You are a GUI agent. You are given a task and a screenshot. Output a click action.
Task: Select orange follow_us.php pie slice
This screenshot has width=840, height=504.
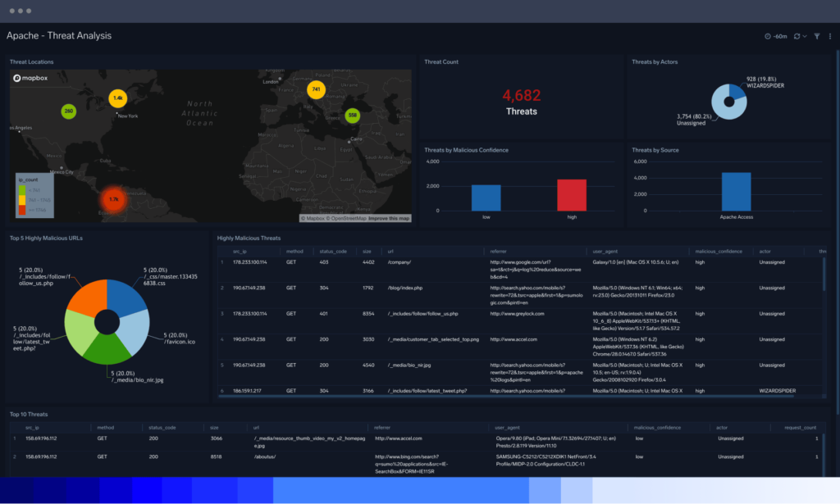coord(89,297)
